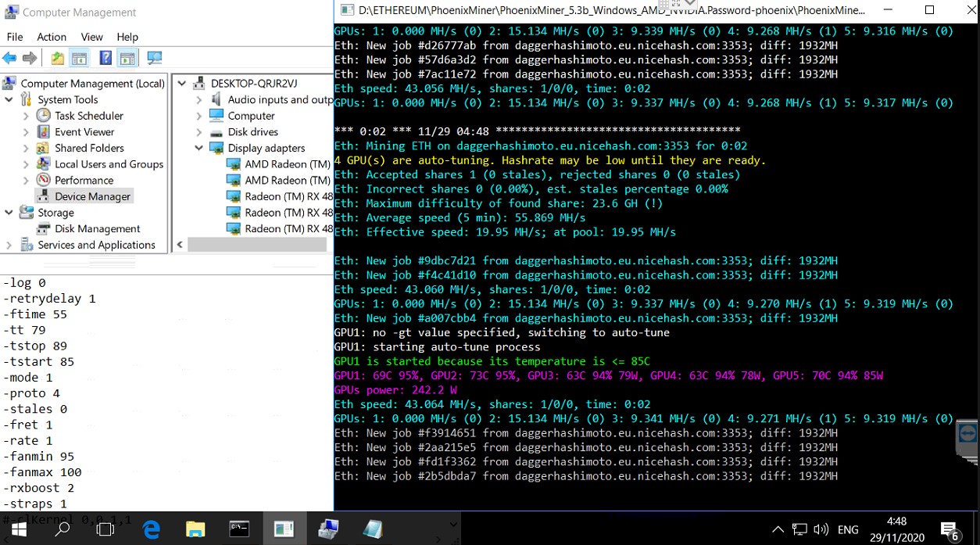Select Task Scheduler in the tree
This screenshot has height=545, width=980.
[89, 116]
